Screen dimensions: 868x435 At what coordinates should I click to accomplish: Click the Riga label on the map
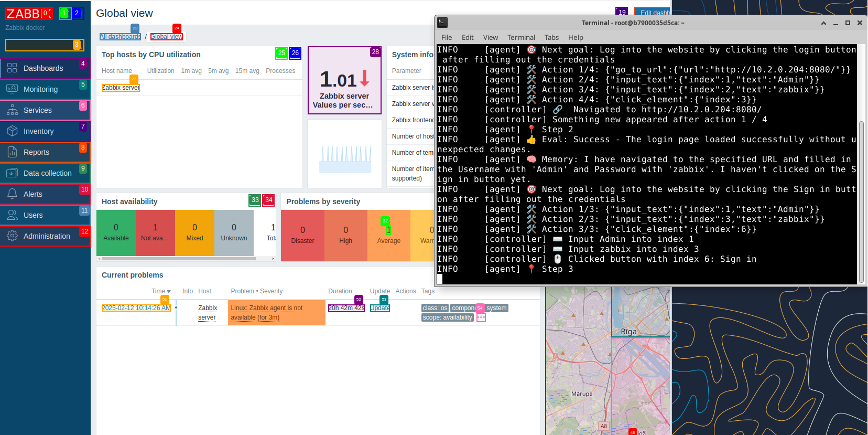(x=628, y=332)
